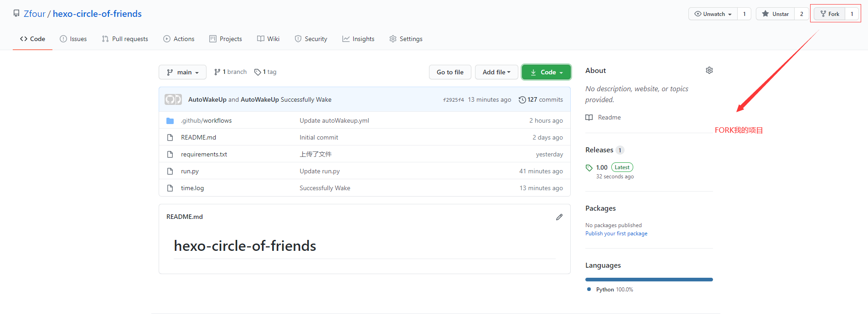Open the Packages heading link
868x327 pixels.
tap(600, 208)
